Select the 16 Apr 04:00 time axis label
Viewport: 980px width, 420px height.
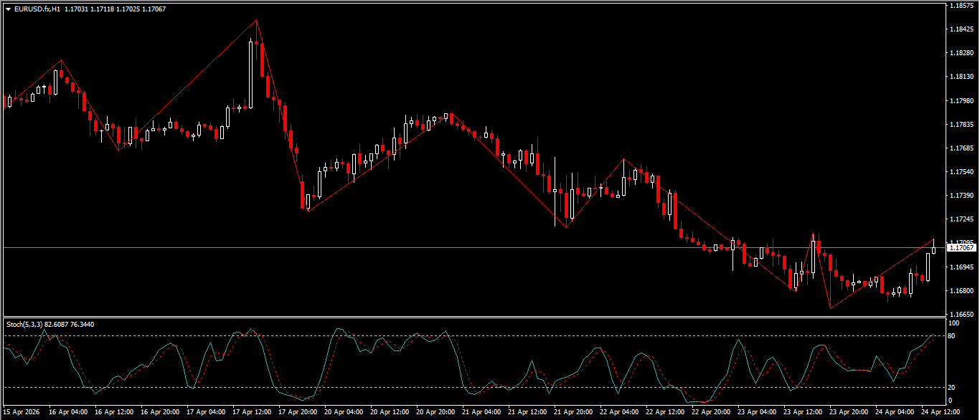pos(70,413)
